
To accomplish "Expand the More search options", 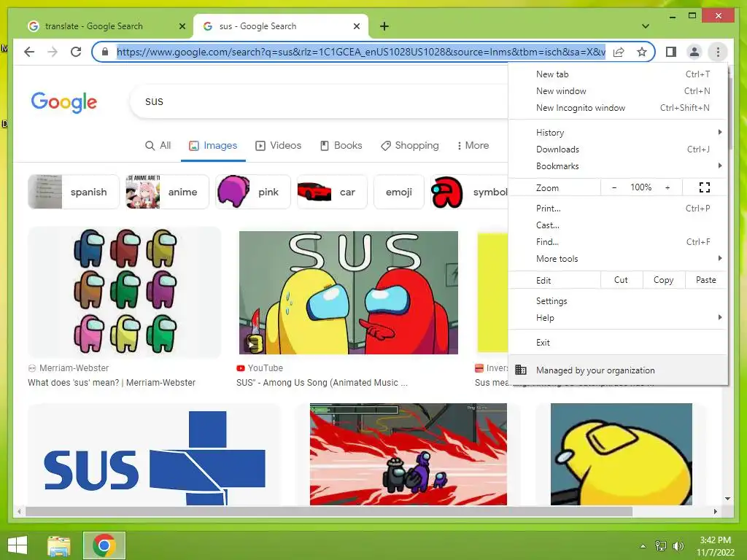I will (x=473, y=145).
